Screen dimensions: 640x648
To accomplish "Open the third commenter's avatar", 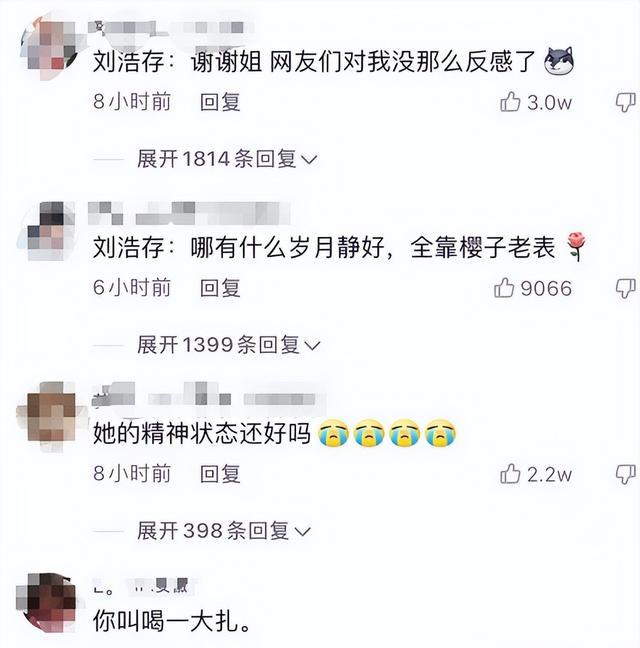I will (49, 417).
